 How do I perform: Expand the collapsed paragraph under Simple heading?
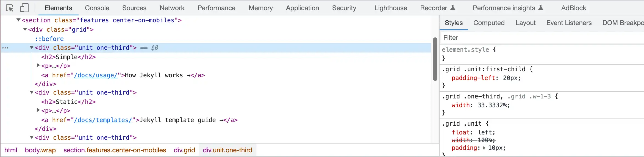pos(38,65)
